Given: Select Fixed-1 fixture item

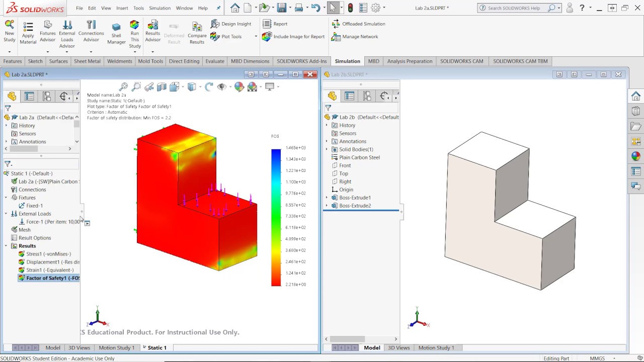Looking at the screenshot, I should tap(31, 206).
